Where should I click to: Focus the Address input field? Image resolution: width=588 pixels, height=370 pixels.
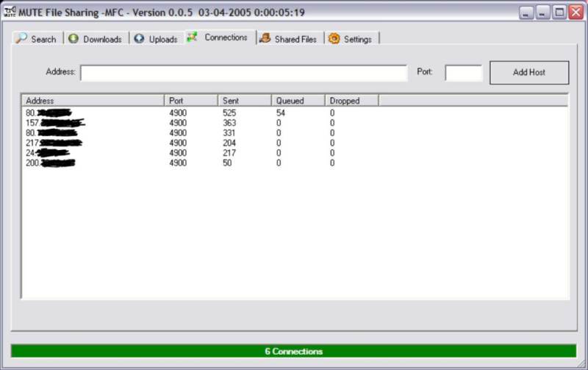244,73
